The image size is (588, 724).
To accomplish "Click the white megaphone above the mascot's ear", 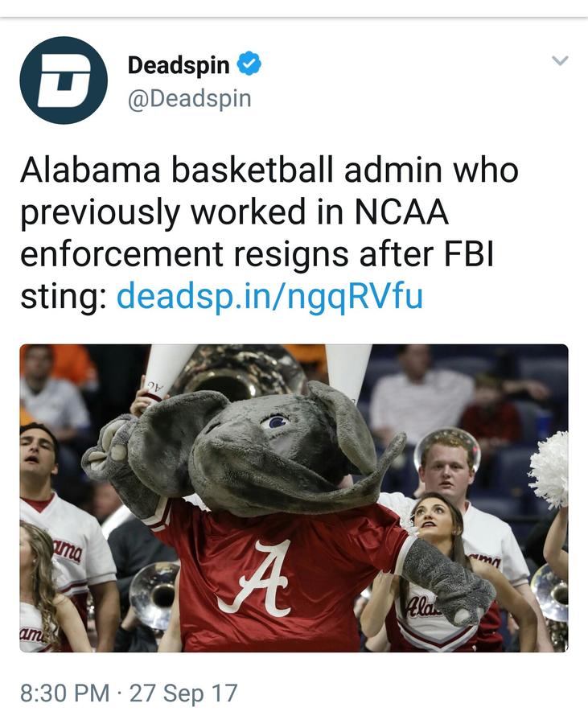I will coord(349,372).
